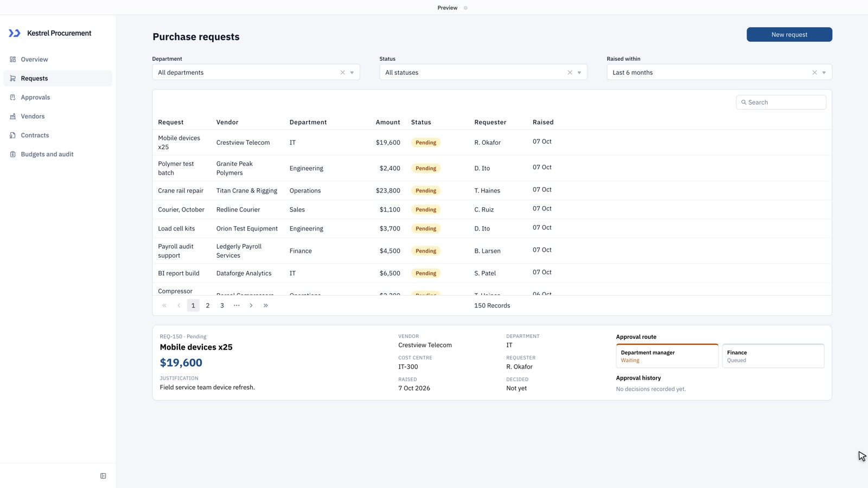Screen dimensions: 868x488
Task: Click the pagination ellipsis for more pages
Action: coord(237,305)
